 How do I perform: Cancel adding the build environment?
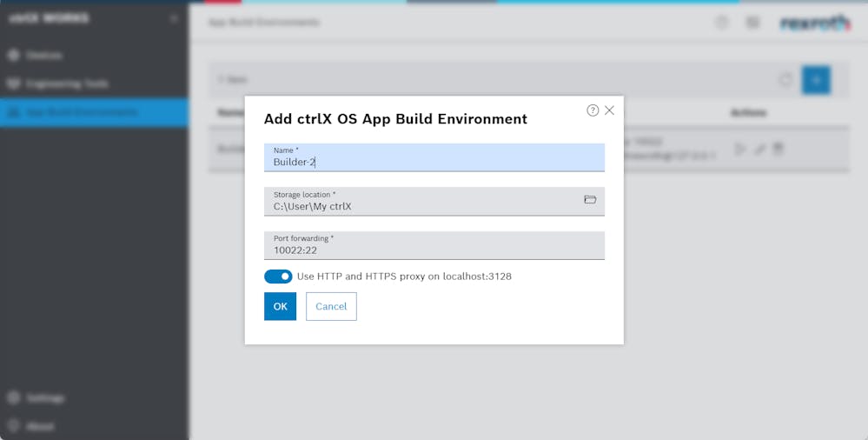[x=331, y=306]
